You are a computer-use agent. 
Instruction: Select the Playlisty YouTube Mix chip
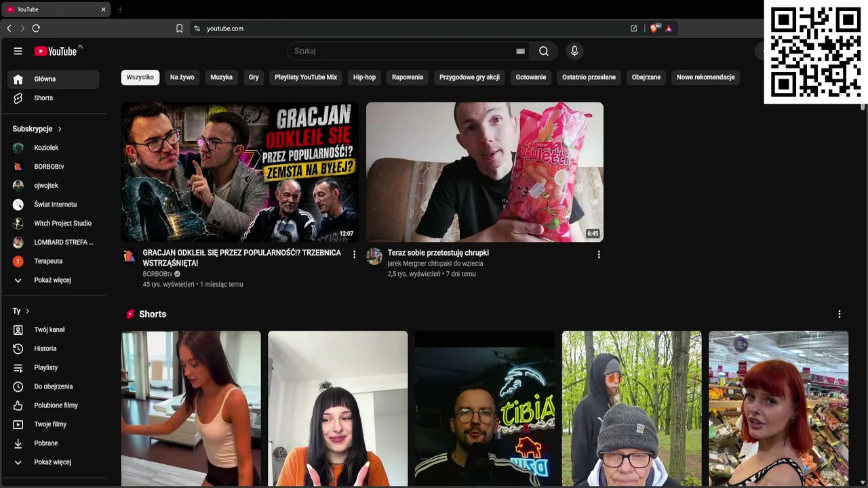[306, 77]
